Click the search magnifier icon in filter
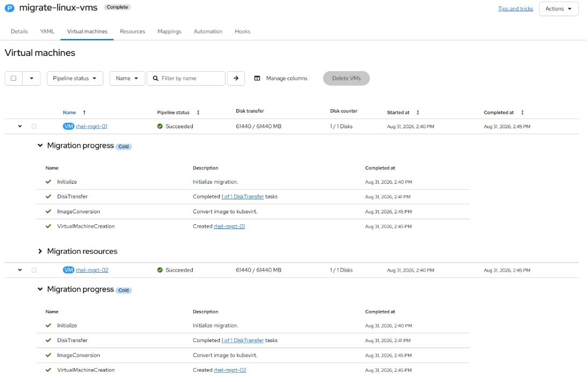 click(x=156, y=79)
